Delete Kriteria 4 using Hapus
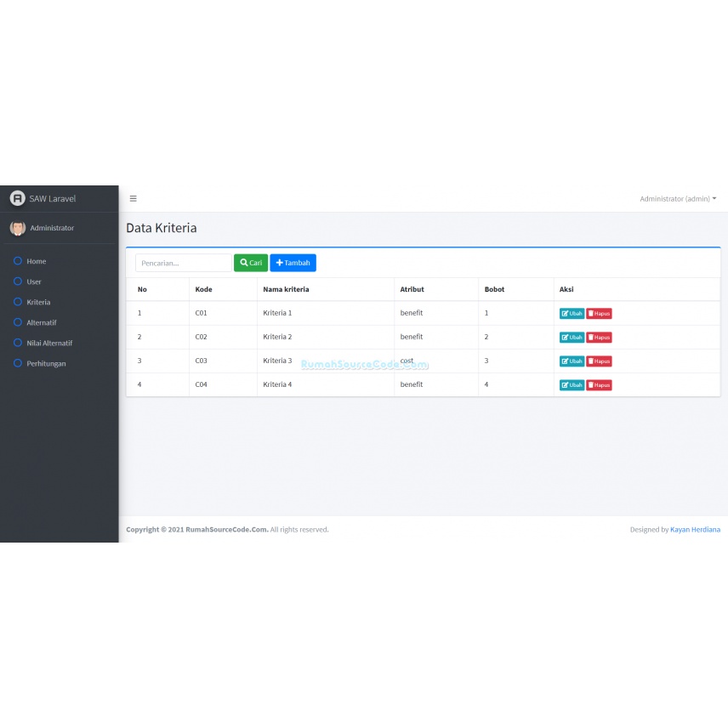The width and height of the screenshot is (728, 728). coord(599,385)
